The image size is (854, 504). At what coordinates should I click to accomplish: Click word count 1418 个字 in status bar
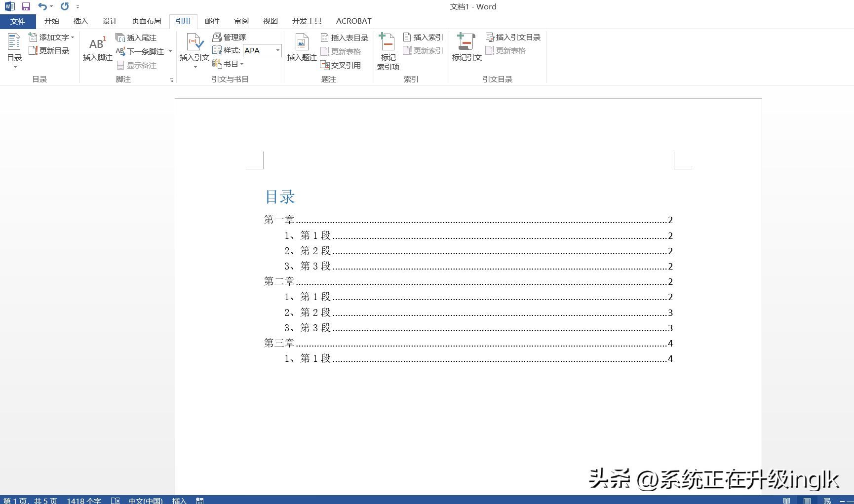coord(84,501)
